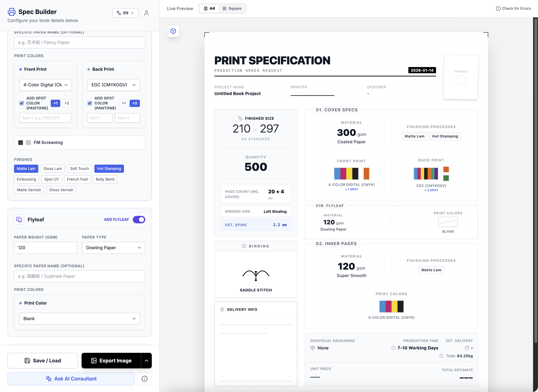Turn off the Add Flyleaf toggle
This screenshot has height=392, width=538.
pyautogui.click(x=139, y=219)
